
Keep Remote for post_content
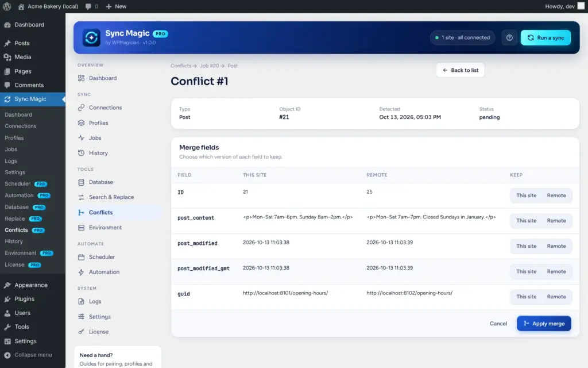point(556,220)
